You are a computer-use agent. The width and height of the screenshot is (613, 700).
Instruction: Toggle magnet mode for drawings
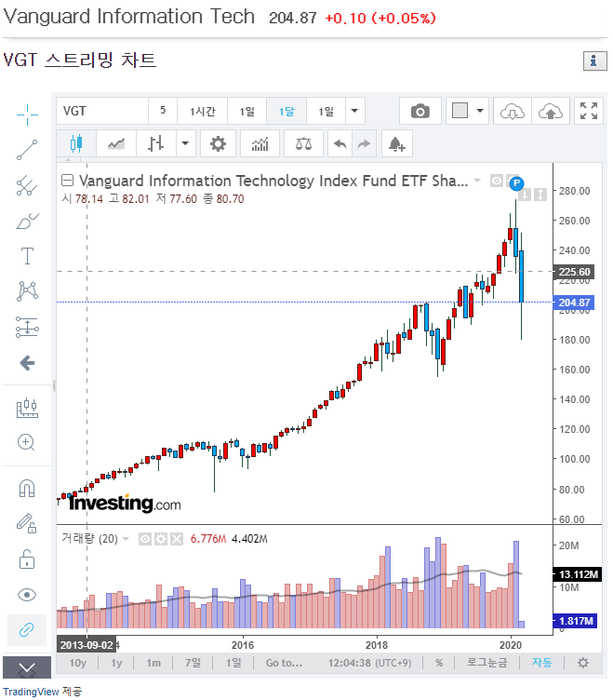27,488
